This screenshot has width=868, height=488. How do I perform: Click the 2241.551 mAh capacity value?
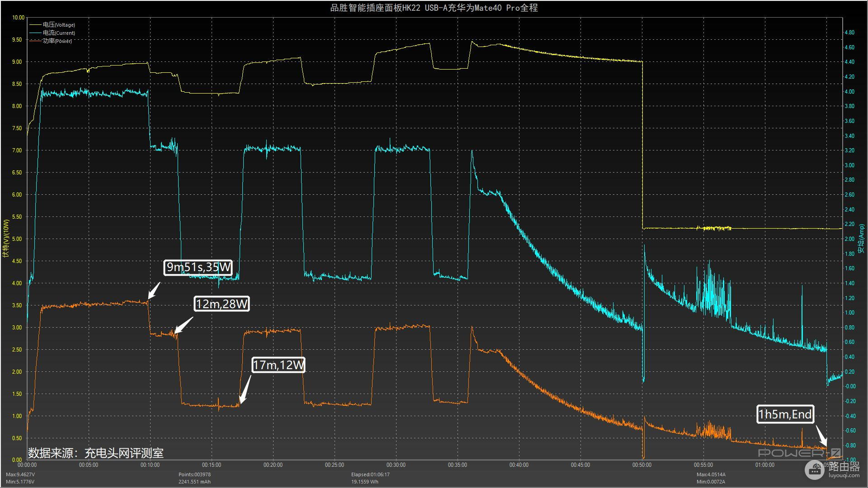pos(194,482)
